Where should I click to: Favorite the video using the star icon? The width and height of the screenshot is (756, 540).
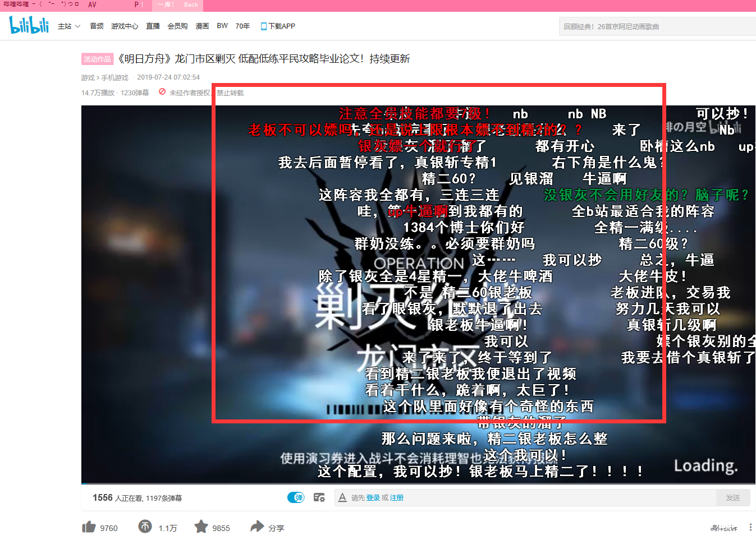coord(201,527)
